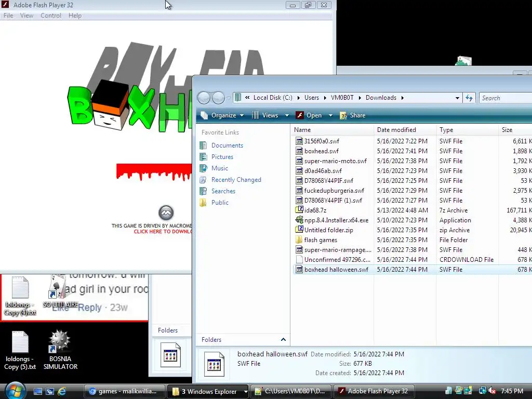Click the 7:45 PM taskbar clock
532x399 pixels.
(x=512, y=391)
